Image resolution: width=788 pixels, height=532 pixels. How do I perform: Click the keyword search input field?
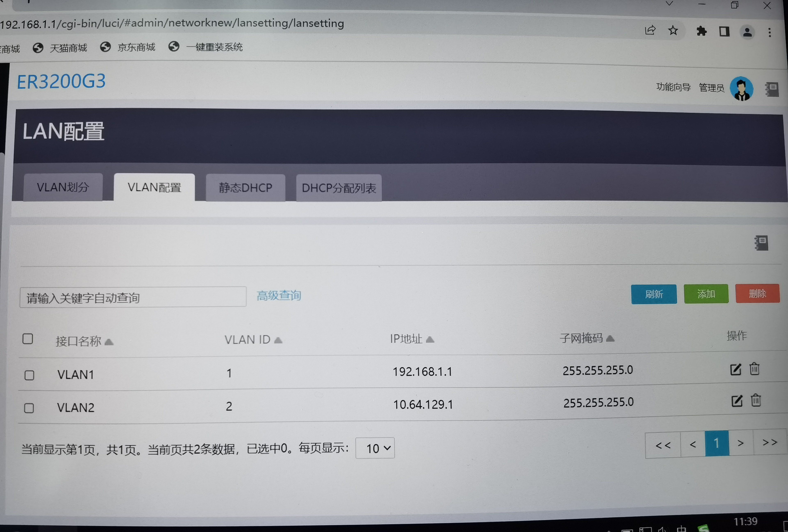click(133, 297)
